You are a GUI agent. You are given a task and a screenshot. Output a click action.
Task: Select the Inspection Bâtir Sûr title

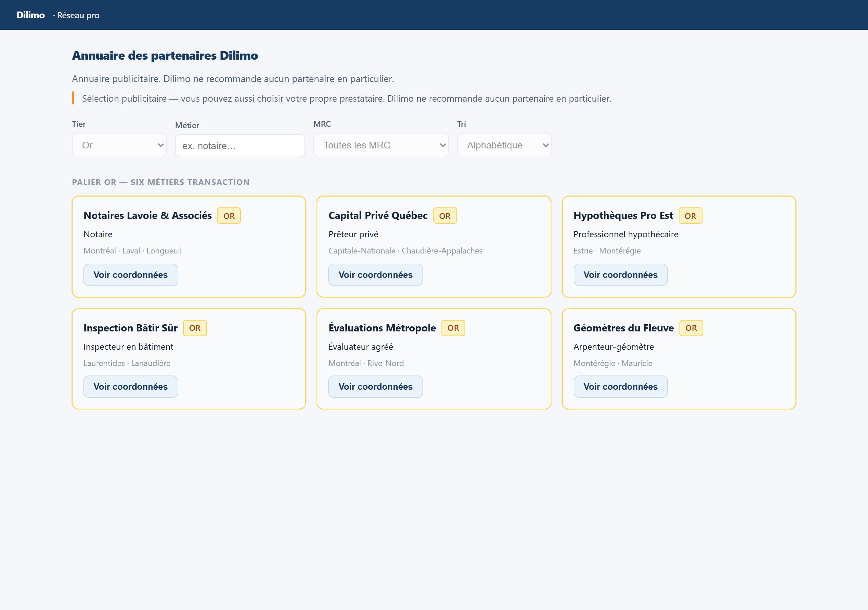131,328
